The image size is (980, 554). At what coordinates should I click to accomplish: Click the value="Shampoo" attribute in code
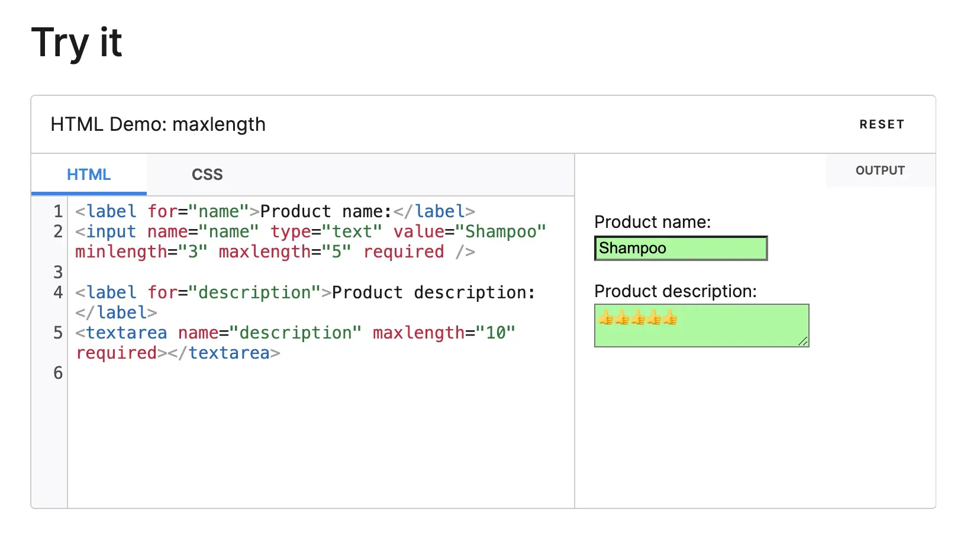(469, 231)
